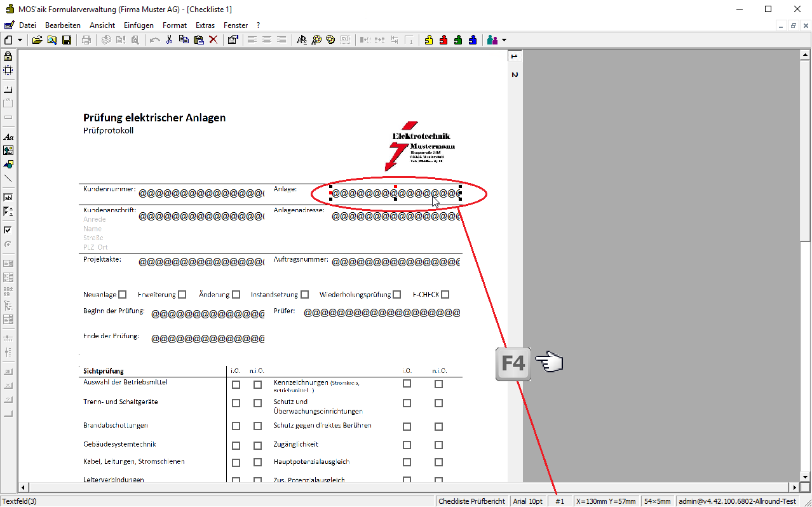Viewport: 812px width, 507px height.
Task: Click the Save disk icon in toolbar
Action: pyautogui.click(x=66, y=40)
